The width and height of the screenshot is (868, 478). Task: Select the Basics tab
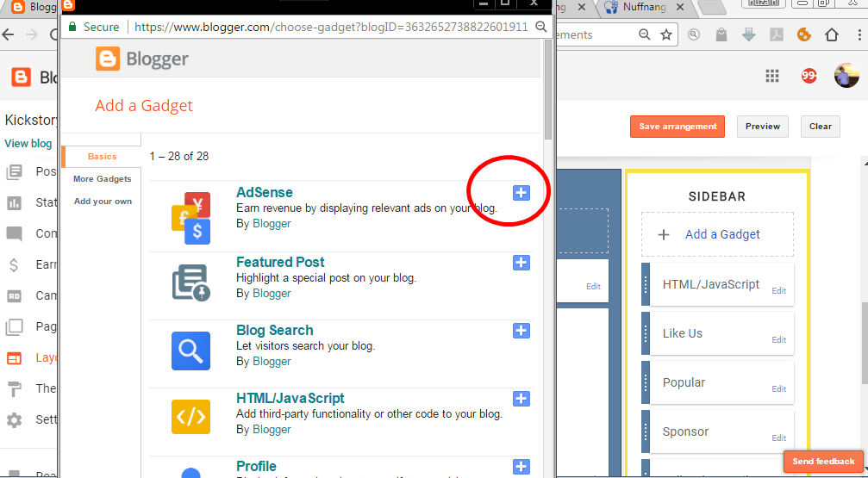(102, 157)
